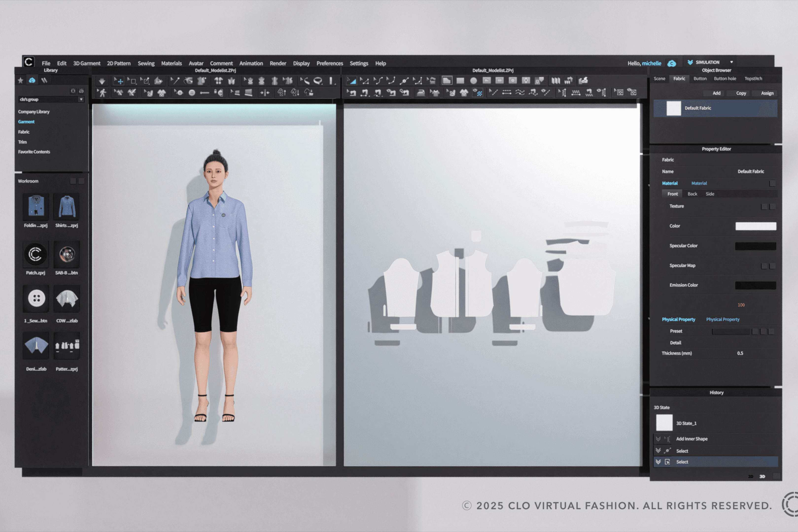Expand the Add Inner Shape history entry
Viewport: 798px width, 532px height.
coord(659,439)
